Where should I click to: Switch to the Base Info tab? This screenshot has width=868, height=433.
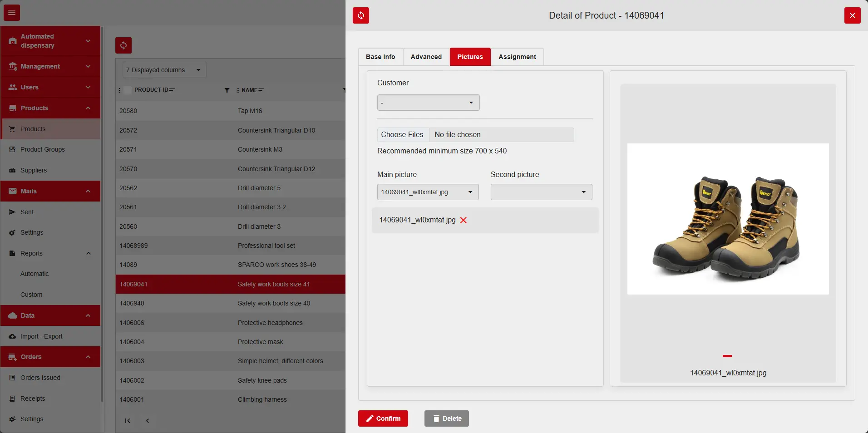380,57
